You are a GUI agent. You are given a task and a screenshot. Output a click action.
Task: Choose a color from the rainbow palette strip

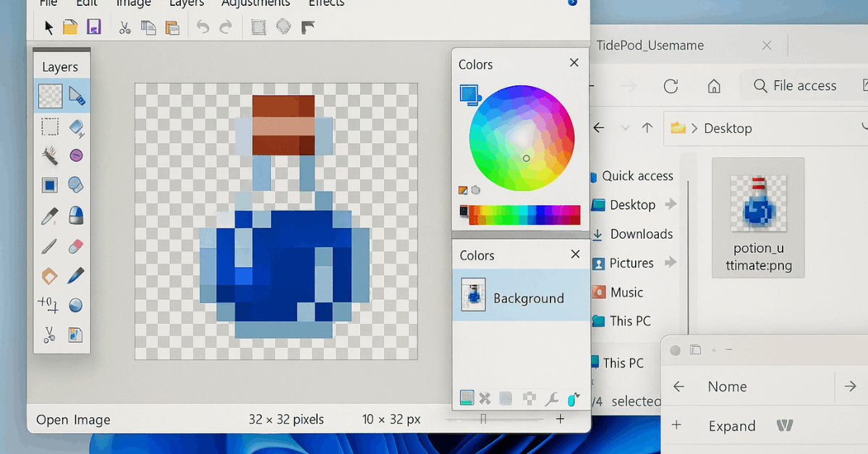pos(524,215)
